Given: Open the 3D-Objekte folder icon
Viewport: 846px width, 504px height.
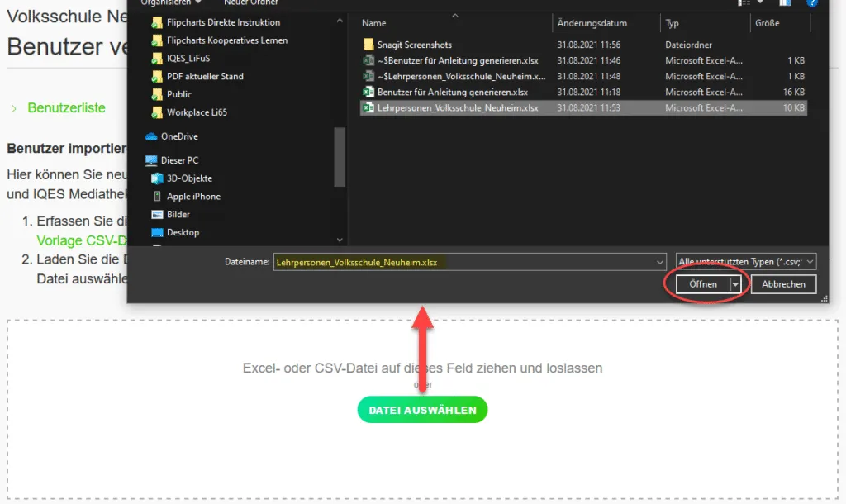Looking at the screenshot, I should tap(157, 178).
